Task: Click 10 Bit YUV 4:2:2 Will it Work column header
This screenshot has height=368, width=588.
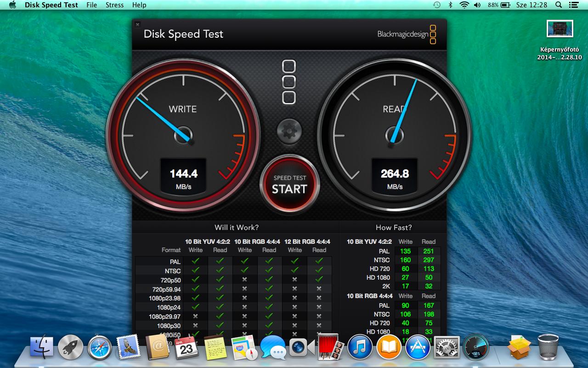Action: [208, 241]
